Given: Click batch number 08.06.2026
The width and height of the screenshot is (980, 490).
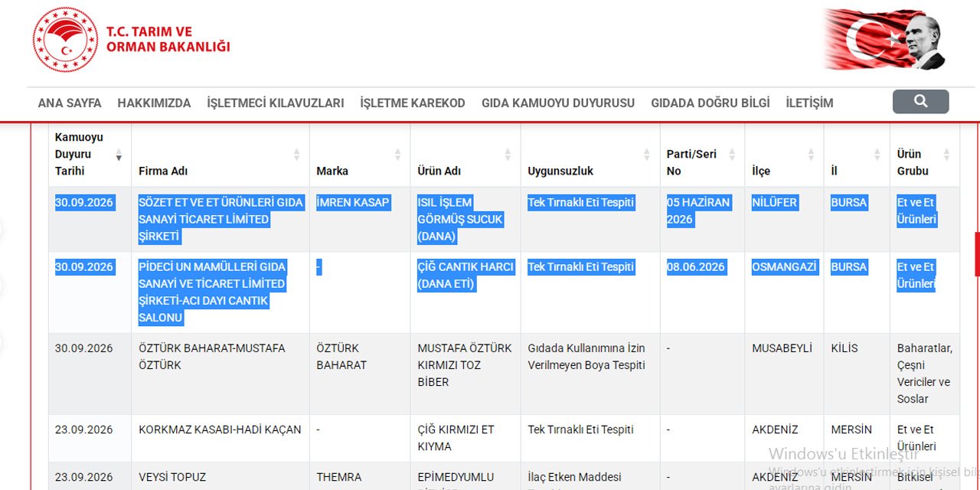Looking at the screenshot, I should pos(696,267).
